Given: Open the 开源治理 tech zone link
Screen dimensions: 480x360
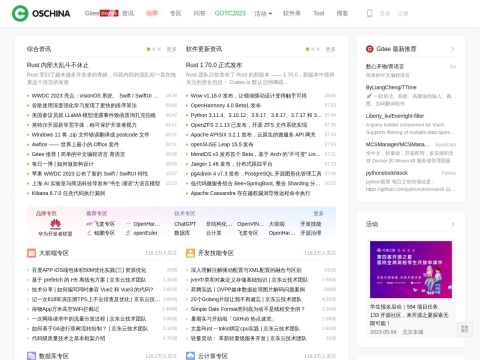Looking at the screenshot, I should [311, 233].
